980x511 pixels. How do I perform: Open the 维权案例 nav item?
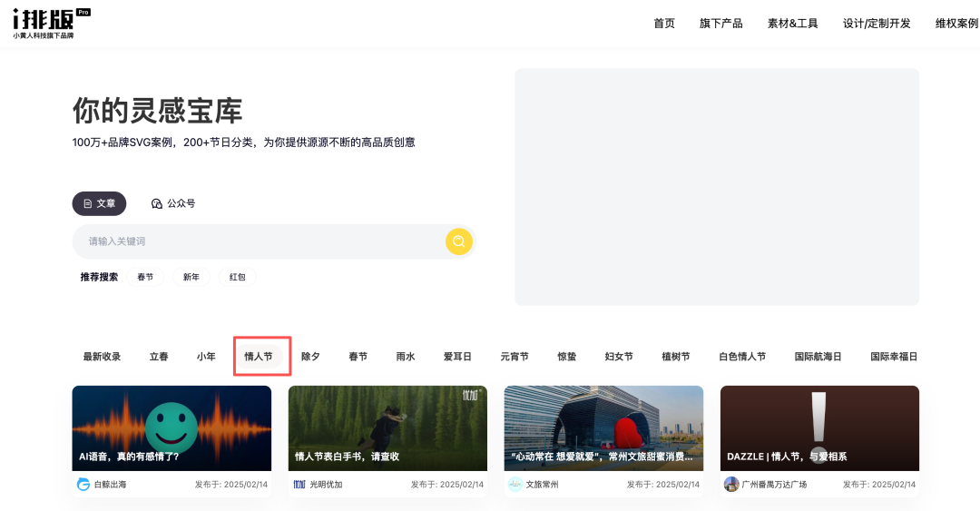(x=956, y=24)
